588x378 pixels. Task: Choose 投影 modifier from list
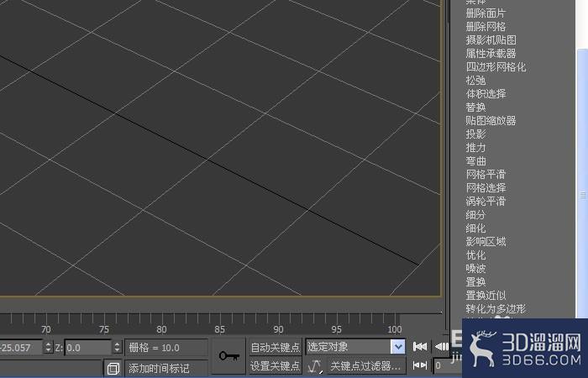pyautogui.click(x=475, y=134)
